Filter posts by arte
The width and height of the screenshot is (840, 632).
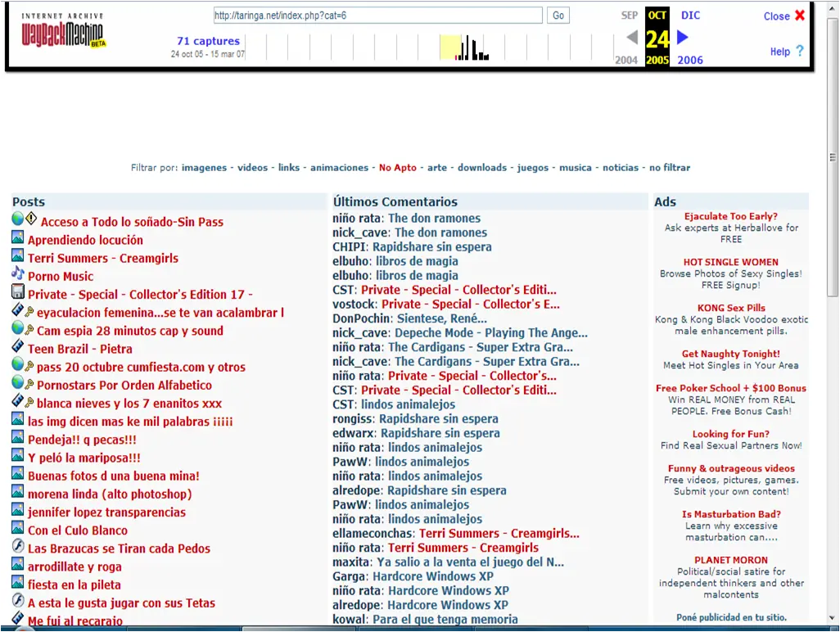(437, 168)
